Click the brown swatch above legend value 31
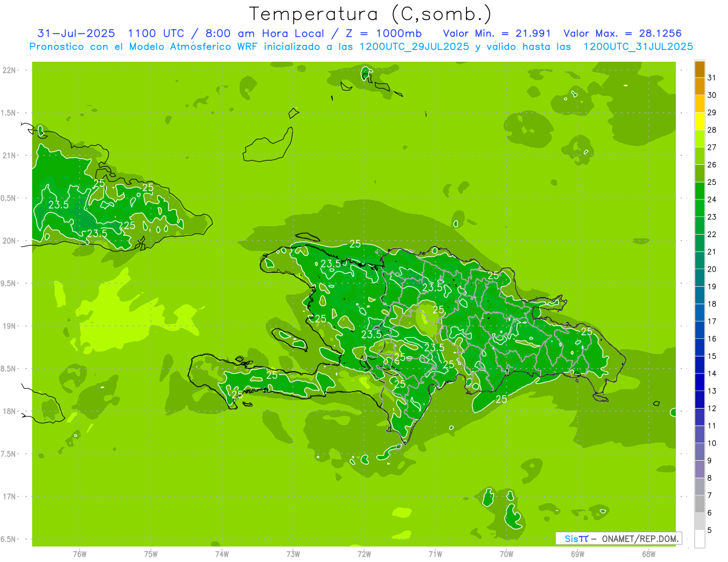The height and width of the screenshot is (562, 728). 699,69
